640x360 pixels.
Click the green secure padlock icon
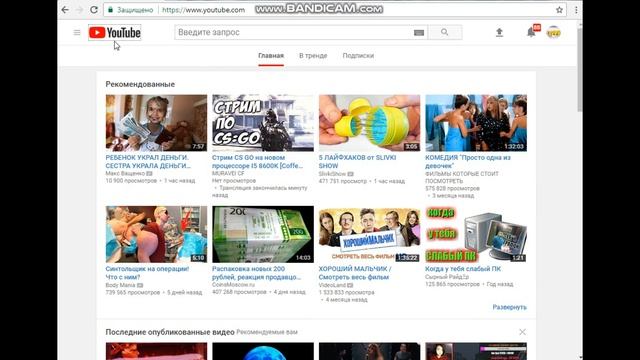[x=110, y=10]
